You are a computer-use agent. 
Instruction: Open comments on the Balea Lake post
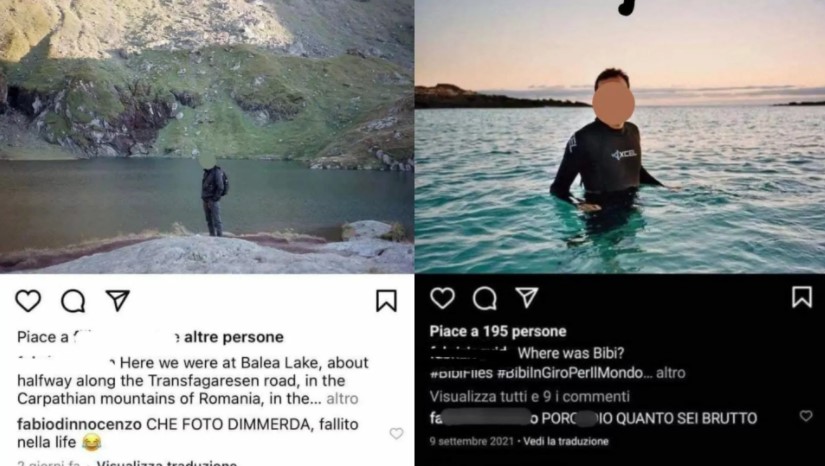[73, 301]
